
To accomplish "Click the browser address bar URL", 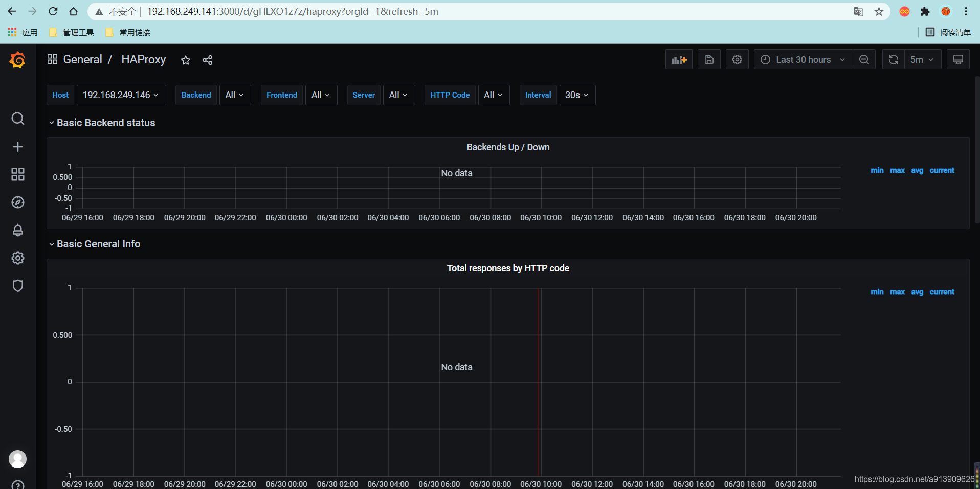I will pyautogui.click(x=293, y=11).
